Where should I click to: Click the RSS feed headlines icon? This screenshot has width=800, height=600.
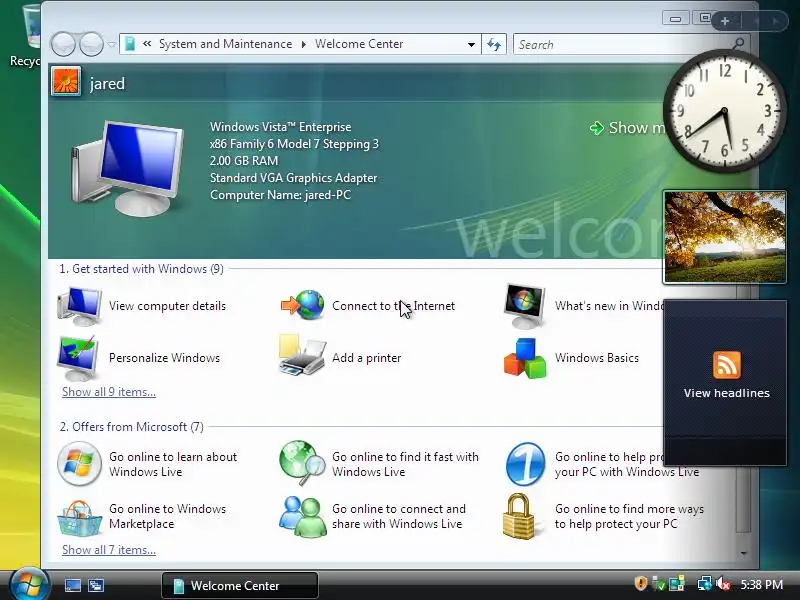click(727, 365)
